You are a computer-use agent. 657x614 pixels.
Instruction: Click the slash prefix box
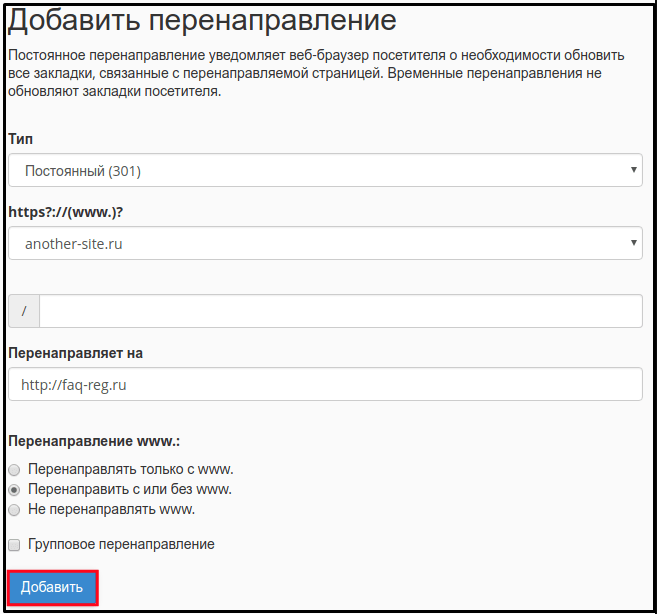(24, 311)
